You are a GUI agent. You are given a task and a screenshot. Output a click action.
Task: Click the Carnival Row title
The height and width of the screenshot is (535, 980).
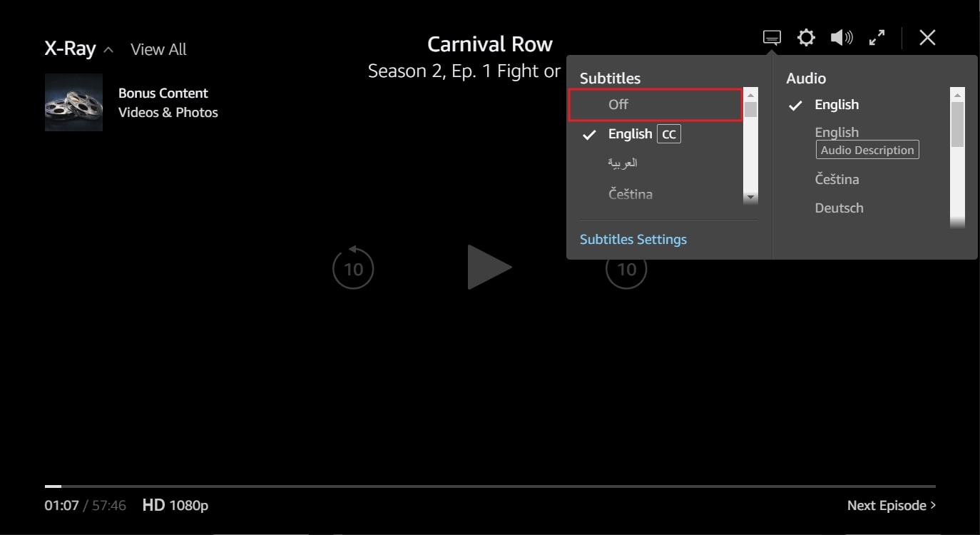[x=490, y=44]
